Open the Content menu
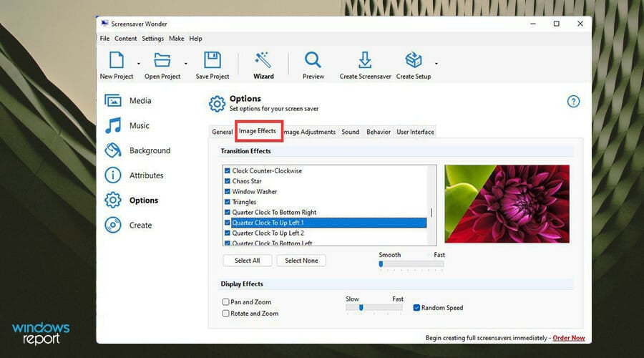The height and width of the screenshot is (358, 644). click(125, 38)
